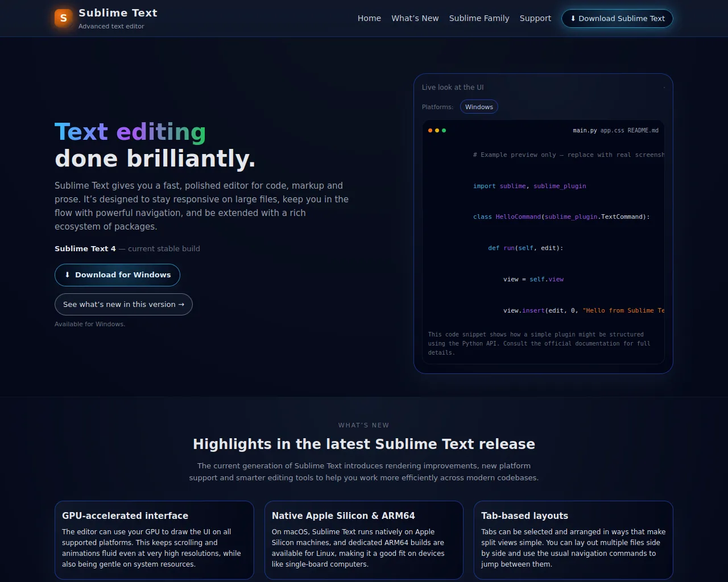Switch to the README.md tab
The height and width of the screenshot is (582, 728).
point(643,131)
